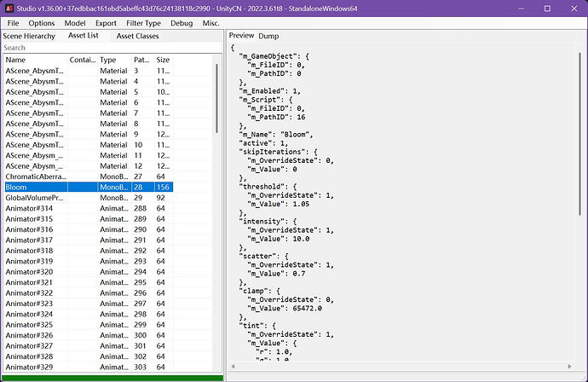Expand the Misc. menu
The image size is (588, 382).
point(211,23)
